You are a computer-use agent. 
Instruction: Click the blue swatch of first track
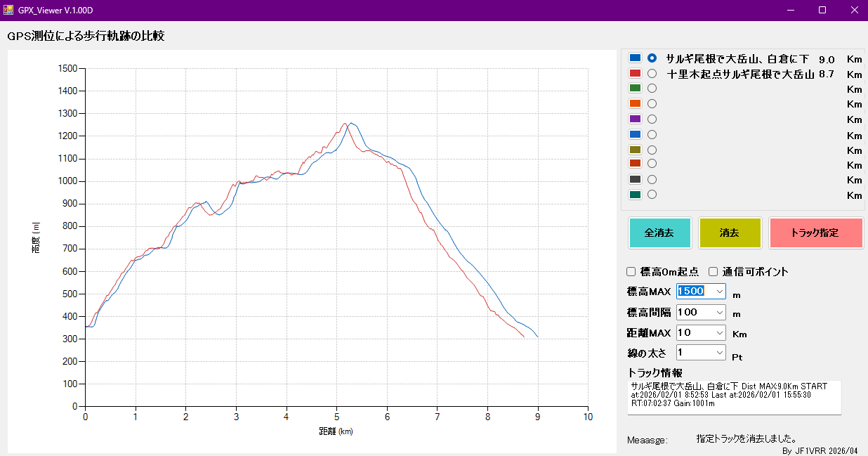pyautogui.click(x=636, y=58)
